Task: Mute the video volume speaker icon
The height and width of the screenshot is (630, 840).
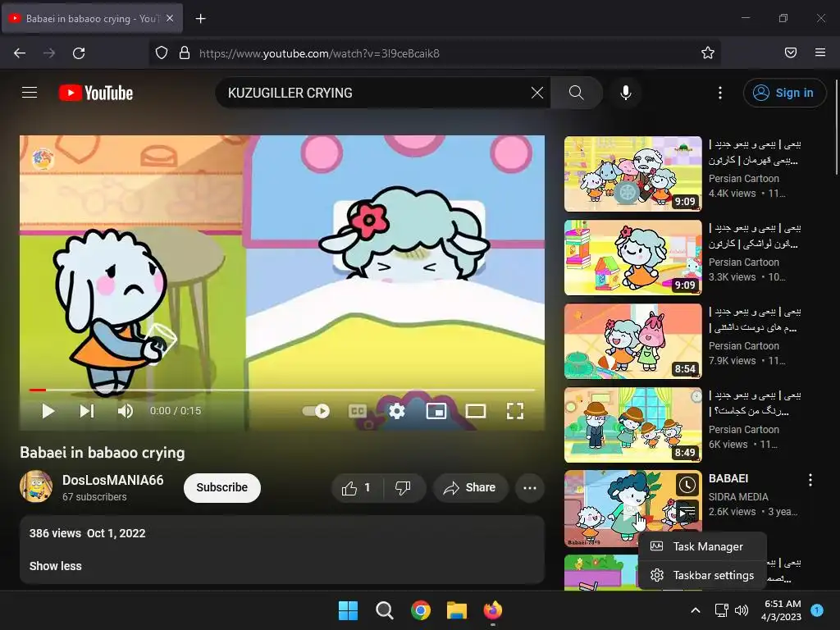Action: click(x=125, y=411)
